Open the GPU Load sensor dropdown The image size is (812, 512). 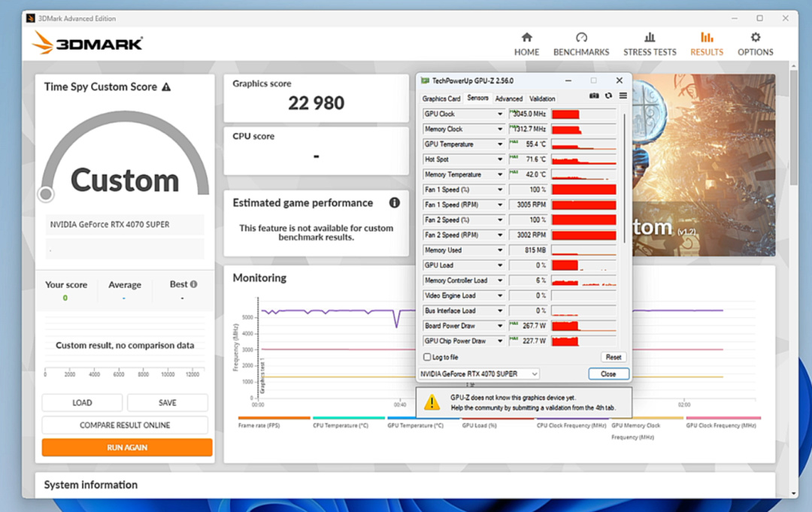(x=500, y=265)
